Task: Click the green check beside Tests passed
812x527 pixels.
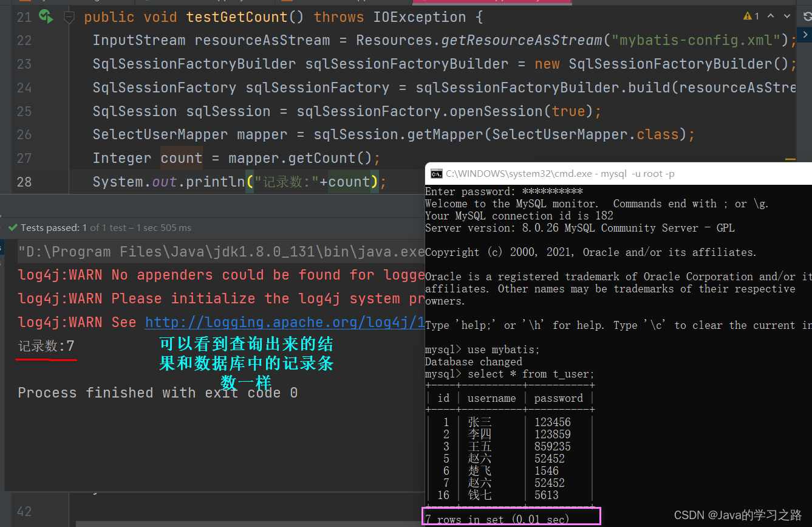Action: [12, 228]
